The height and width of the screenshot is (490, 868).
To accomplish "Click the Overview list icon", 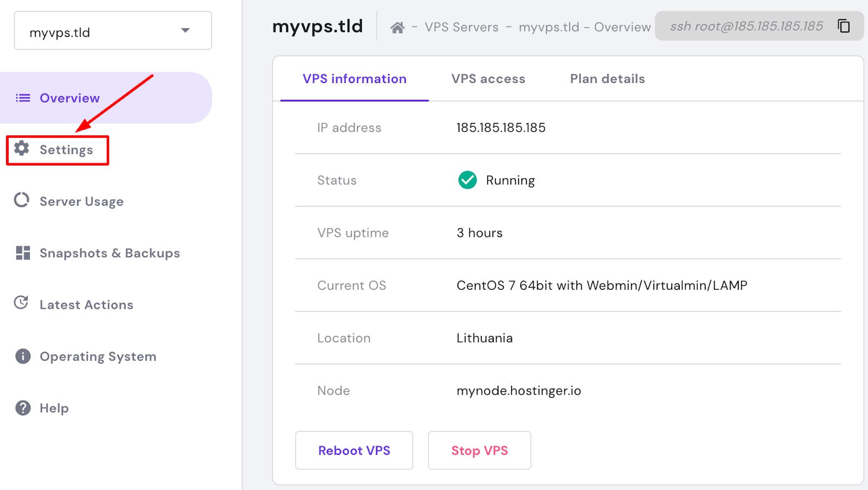I will [x=23, y=98].
